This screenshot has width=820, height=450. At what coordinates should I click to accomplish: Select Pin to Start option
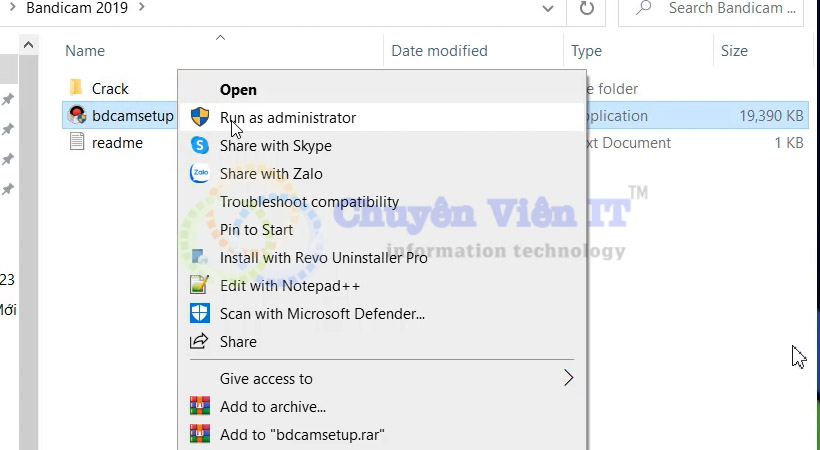pos(256,230)
